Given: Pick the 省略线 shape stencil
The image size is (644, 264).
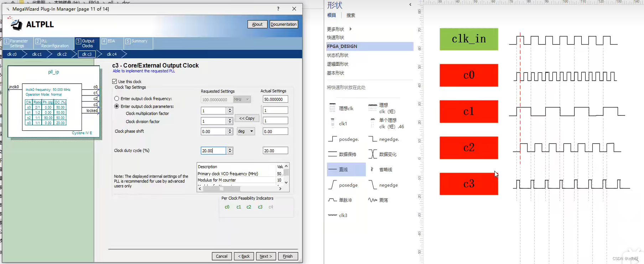Looking at the screenshot, I should point(380,170).
